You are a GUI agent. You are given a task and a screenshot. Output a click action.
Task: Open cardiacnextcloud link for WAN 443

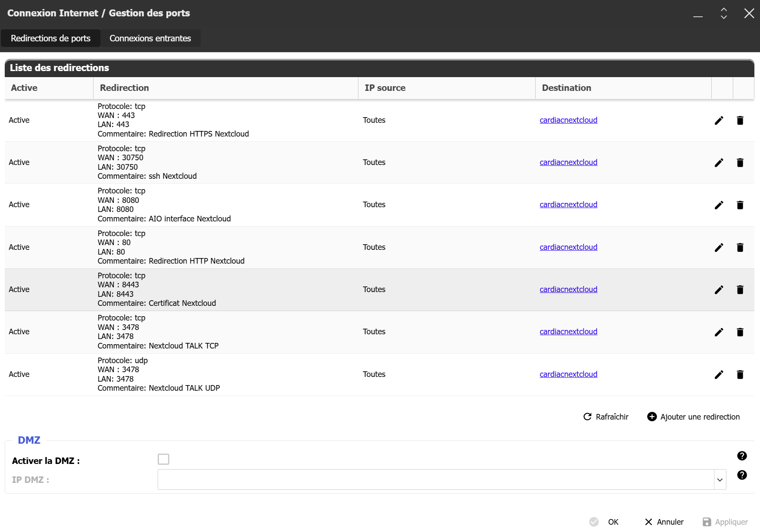pos(568,120)
